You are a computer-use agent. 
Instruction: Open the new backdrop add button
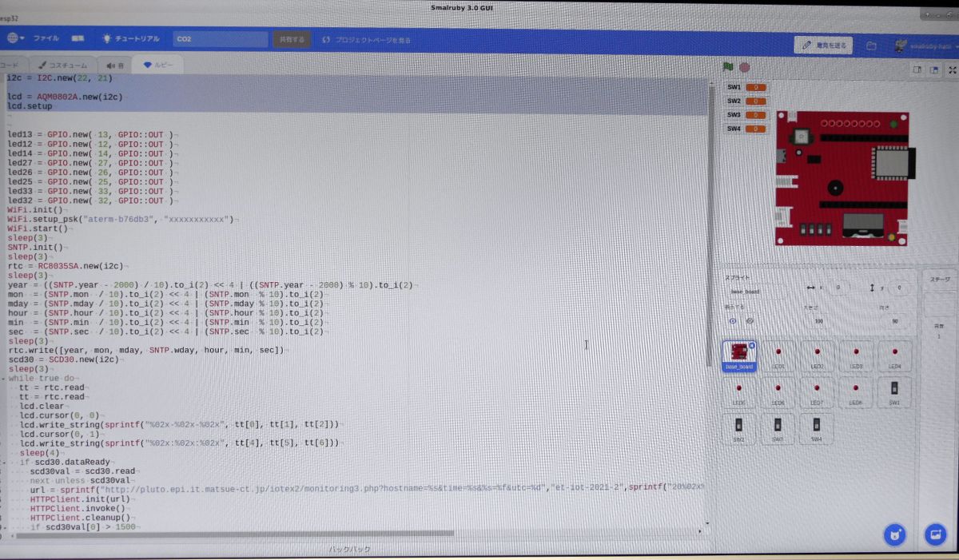[936, 534]
